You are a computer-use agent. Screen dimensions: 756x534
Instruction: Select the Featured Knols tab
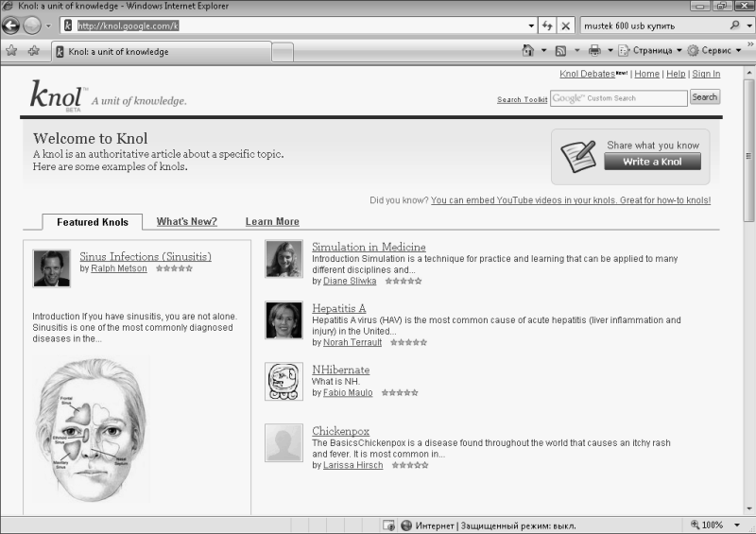pyautogui.click(x=93, y=222)
